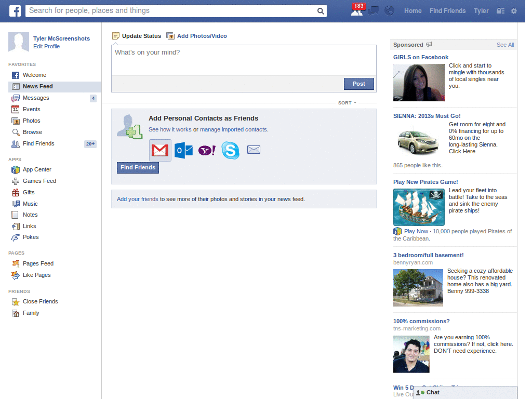Viewport: 532px width, 399px height.
Task: Click the Welcome sidebar icon
Action: 16,75
